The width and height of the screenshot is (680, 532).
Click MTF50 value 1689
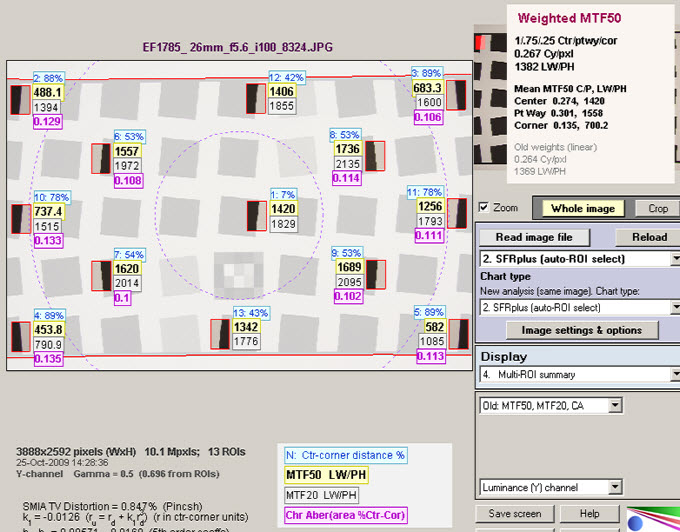(349, 267)
